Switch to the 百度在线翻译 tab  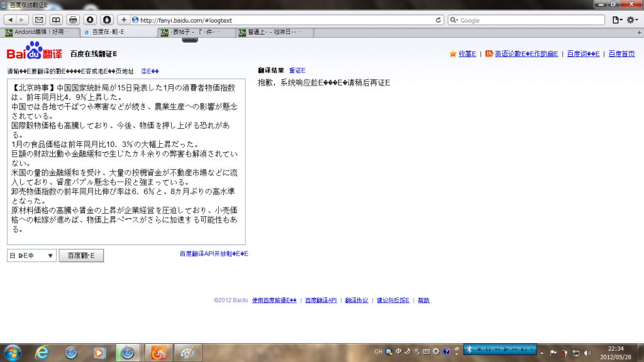pos(119,32)
